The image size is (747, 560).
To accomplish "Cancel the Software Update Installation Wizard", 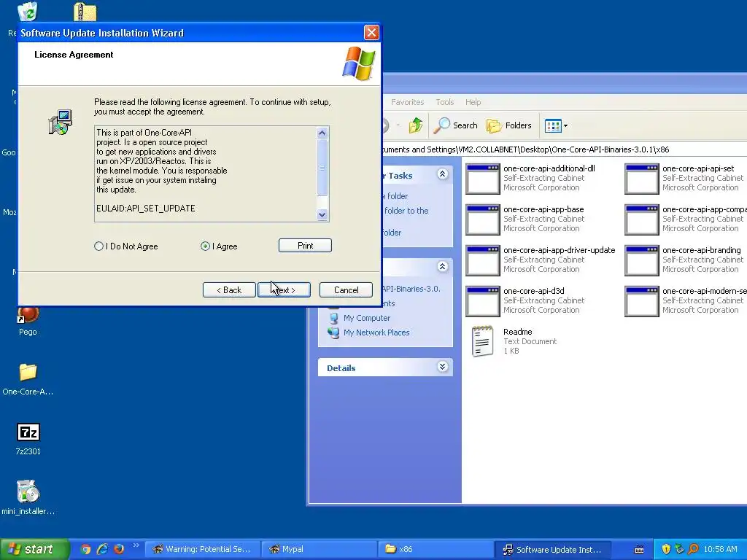I will 346,290.
